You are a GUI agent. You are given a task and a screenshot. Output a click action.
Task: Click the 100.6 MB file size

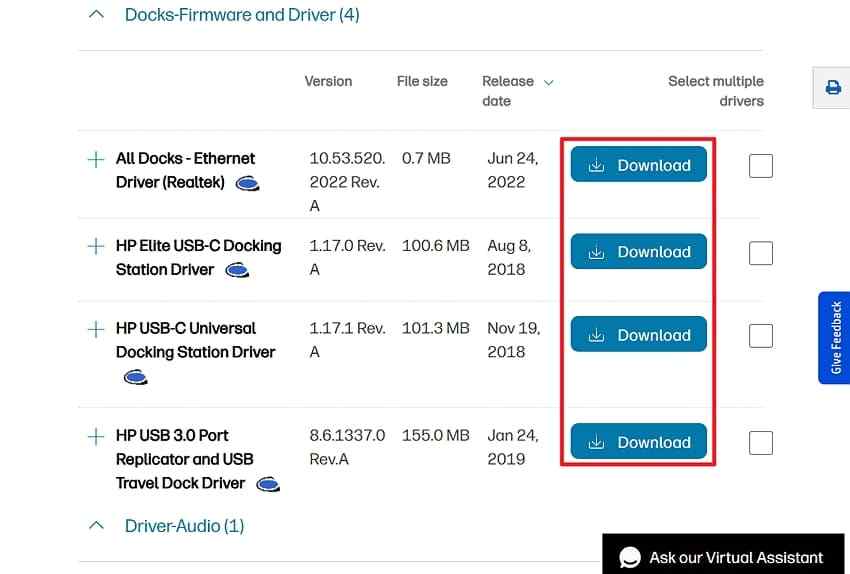(435, 246)
